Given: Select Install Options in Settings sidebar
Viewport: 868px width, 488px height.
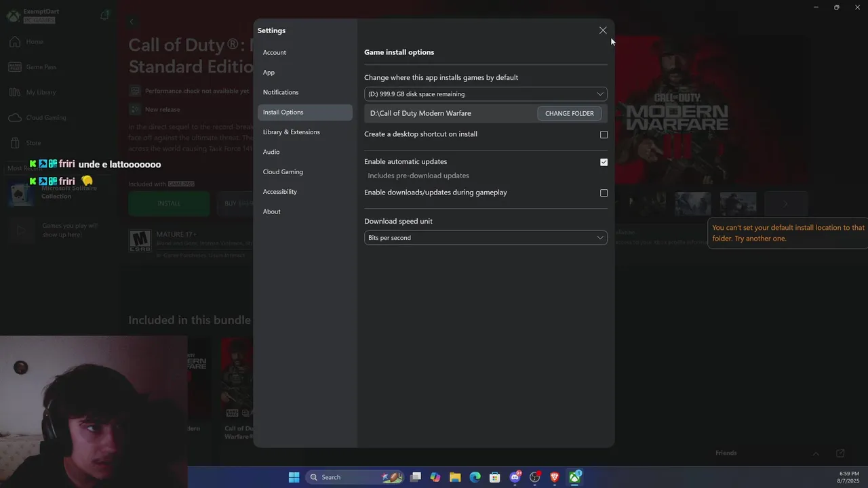Looking at the screenshot, I should click(x=304, y=113).
